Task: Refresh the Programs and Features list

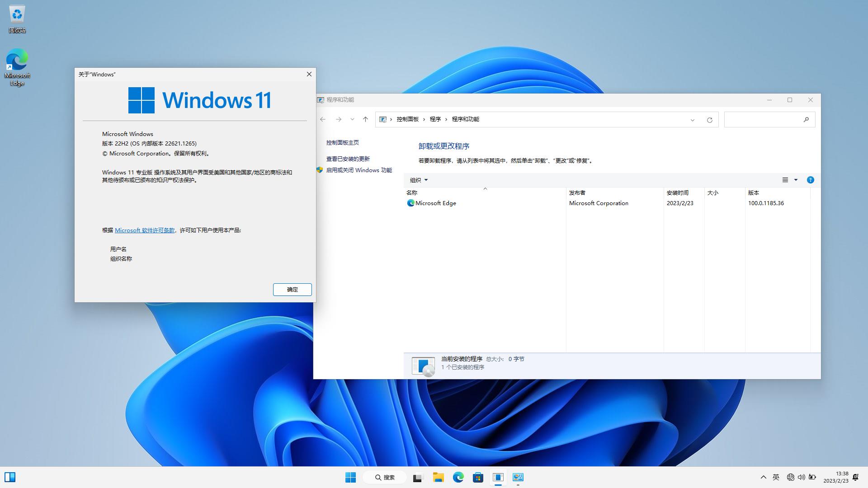Action: click(x=710, y=120)
